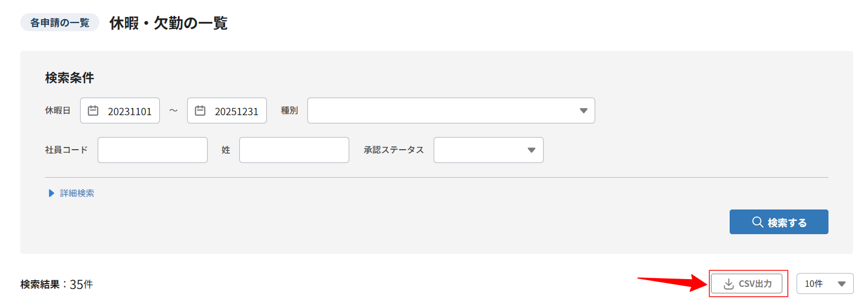
Task: Open the 種別 dropdown
Action: point(450,111)
